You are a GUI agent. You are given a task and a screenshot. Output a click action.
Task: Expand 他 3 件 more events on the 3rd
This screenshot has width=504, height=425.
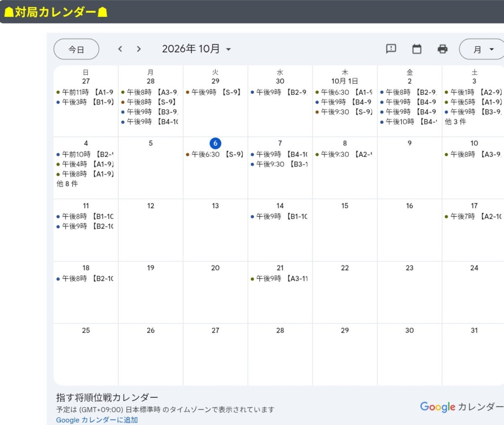(456, 122)
